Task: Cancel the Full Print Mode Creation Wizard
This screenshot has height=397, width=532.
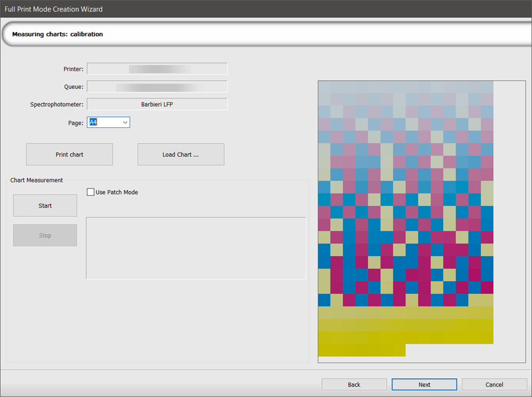Action: pos(494,384)
